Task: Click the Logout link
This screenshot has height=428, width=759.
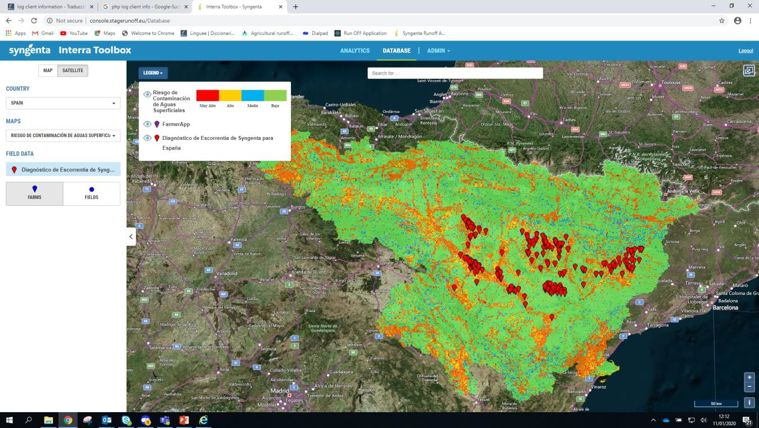Action: pos(745,51)
